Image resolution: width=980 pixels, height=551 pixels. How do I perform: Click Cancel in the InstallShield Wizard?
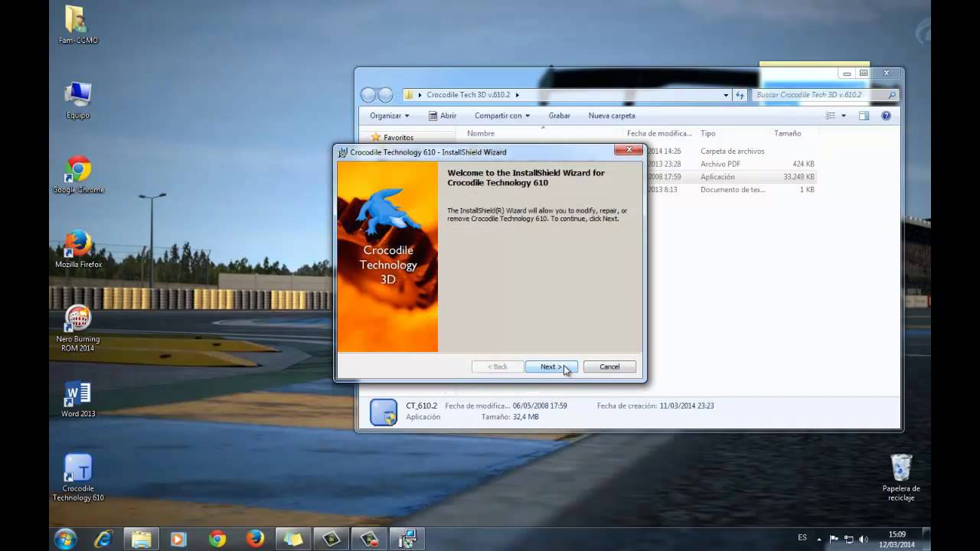[x=609, y=367]
